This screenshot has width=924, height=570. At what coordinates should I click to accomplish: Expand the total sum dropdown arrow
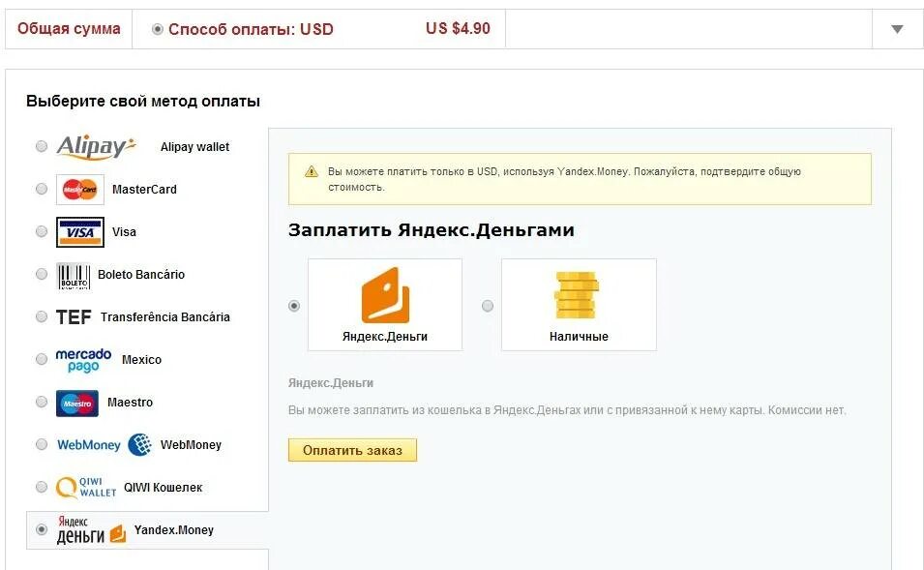(x=897, y=29)
